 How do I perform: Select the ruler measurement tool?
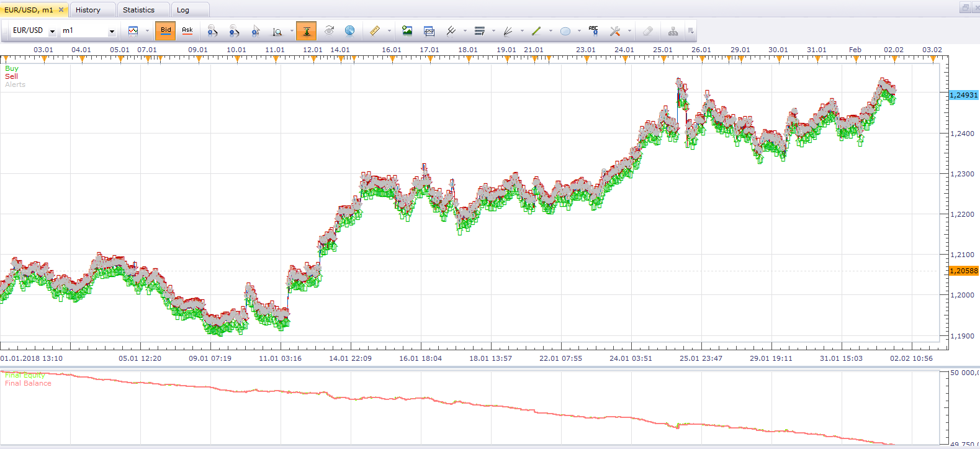click(374, 30)
